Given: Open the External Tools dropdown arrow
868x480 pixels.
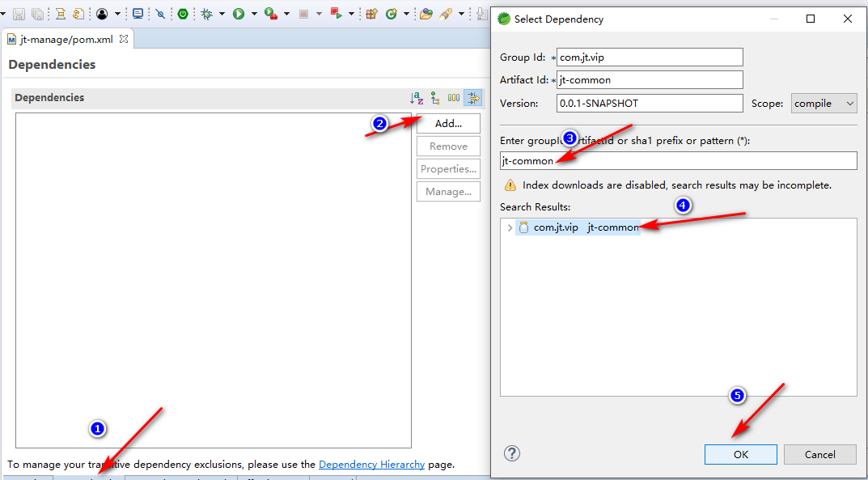Looking at the screenshot, I should pyautogui.click(x=286, y=14).
